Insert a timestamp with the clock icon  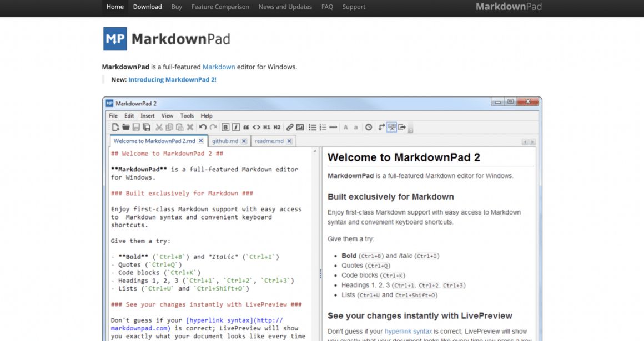tap(369, 127)
